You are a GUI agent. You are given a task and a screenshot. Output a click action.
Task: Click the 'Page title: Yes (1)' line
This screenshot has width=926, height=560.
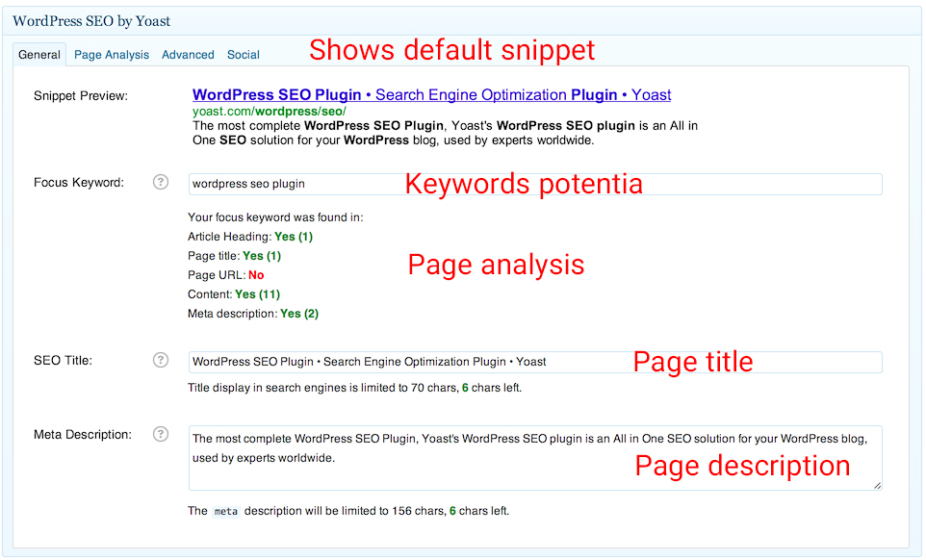tap(235, 256)
